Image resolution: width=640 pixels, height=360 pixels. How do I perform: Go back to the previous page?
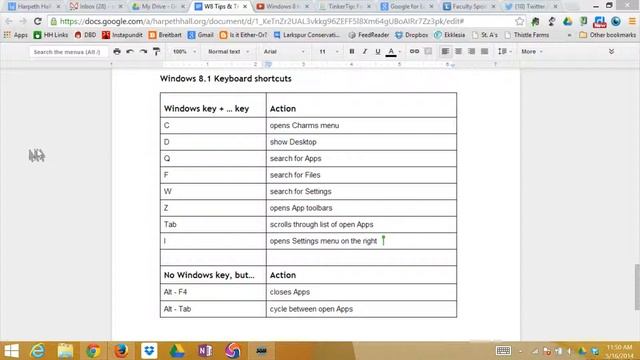9,21
